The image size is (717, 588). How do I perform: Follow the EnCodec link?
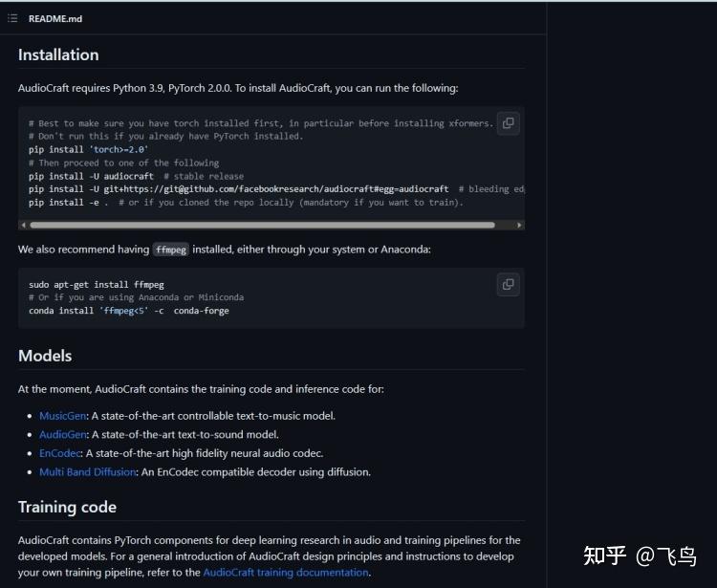60,453
